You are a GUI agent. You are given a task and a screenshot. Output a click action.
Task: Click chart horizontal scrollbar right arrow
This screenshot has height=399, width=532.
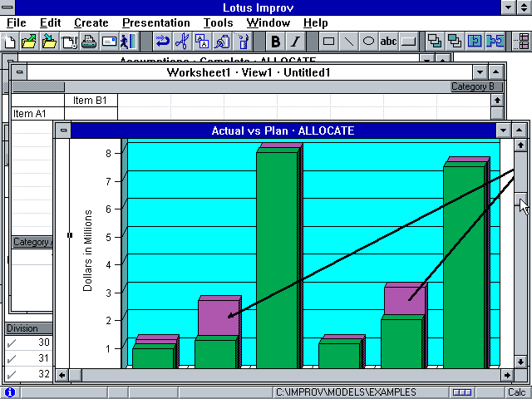(x=507, y=375)
